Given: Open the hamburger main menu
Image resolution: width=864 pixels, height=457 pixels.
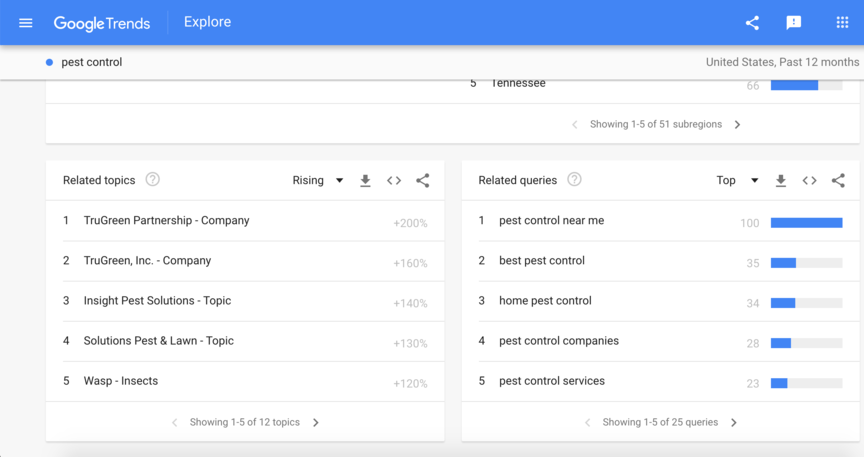Looking at the screenshot, I should [x=25, y=23].
